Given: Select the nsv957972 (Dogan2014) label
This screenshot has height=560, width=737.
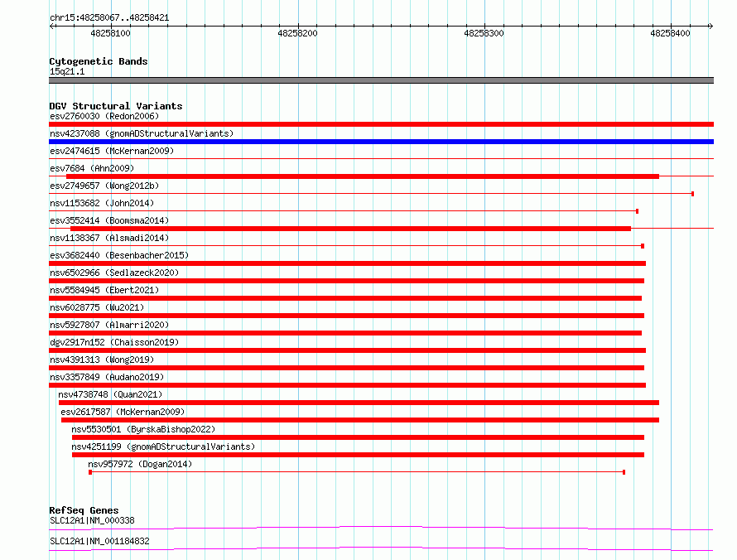Looking at the screenshot, I should coord(140,464).
